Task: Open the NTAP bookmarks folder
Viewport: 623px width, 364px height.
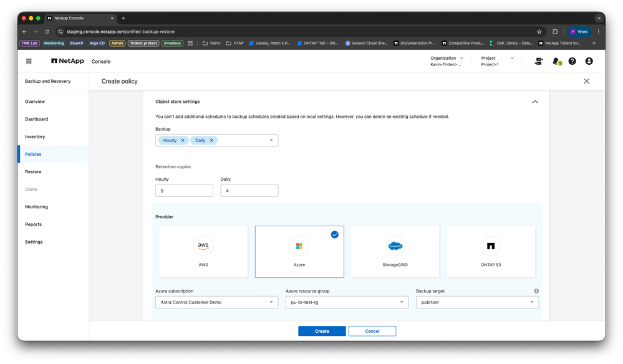Action: [235, 43]
